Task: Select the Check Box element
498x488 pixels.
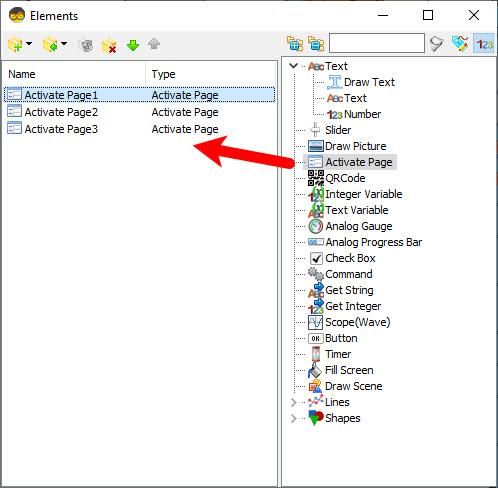Action: point(350,258)
